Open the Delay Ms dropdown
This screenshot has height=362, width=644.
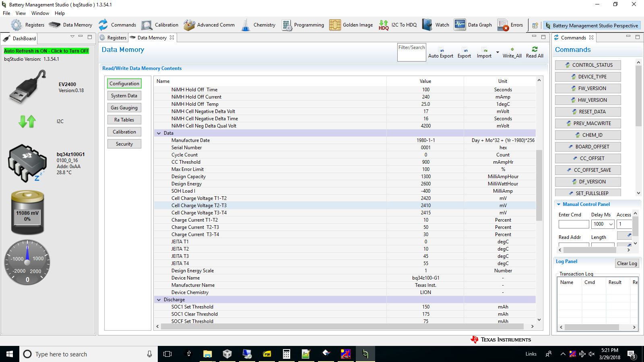[x=611, y=224]
